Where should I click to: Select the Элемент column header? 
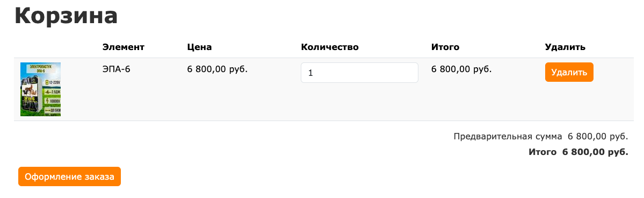[x=124, y=47]
